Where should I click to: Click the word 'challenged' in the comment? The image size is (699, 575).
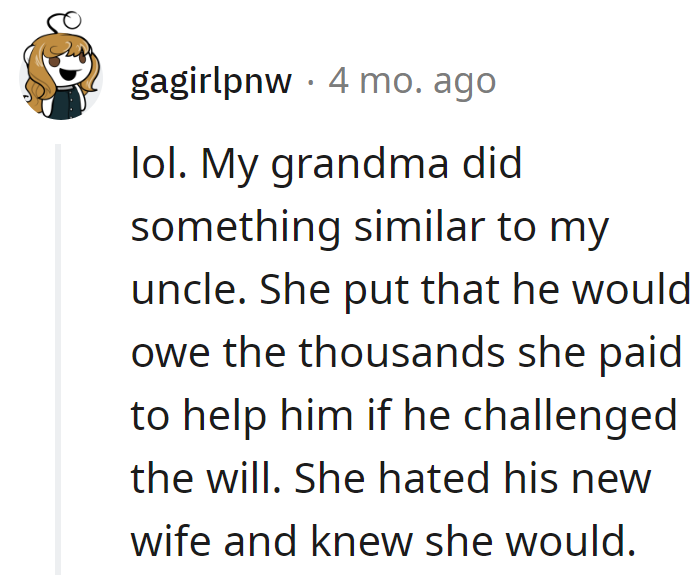pos(571,417)
